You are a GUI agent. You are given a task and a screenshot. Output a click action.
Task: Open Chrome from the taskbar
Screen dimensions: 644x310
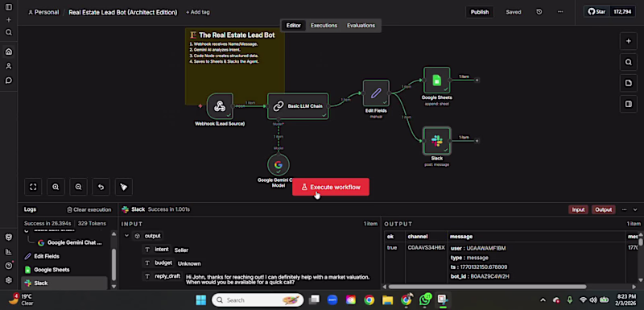click(x=369, y=300)
